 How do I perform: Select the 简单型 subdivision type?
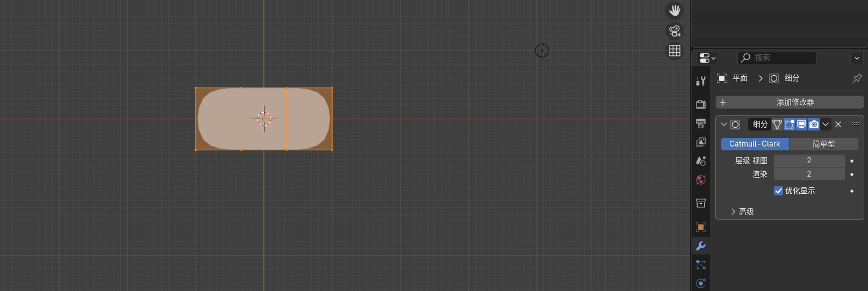(x=823, y=144)
